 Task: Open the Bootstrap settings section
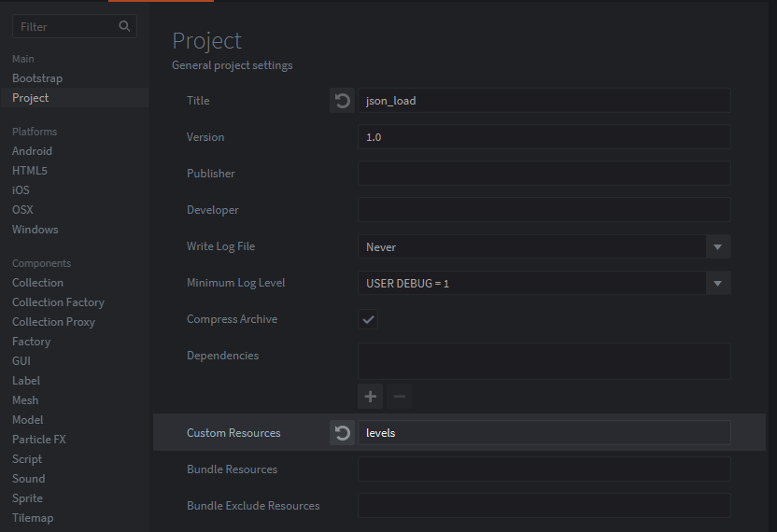(x=37, y=78)
